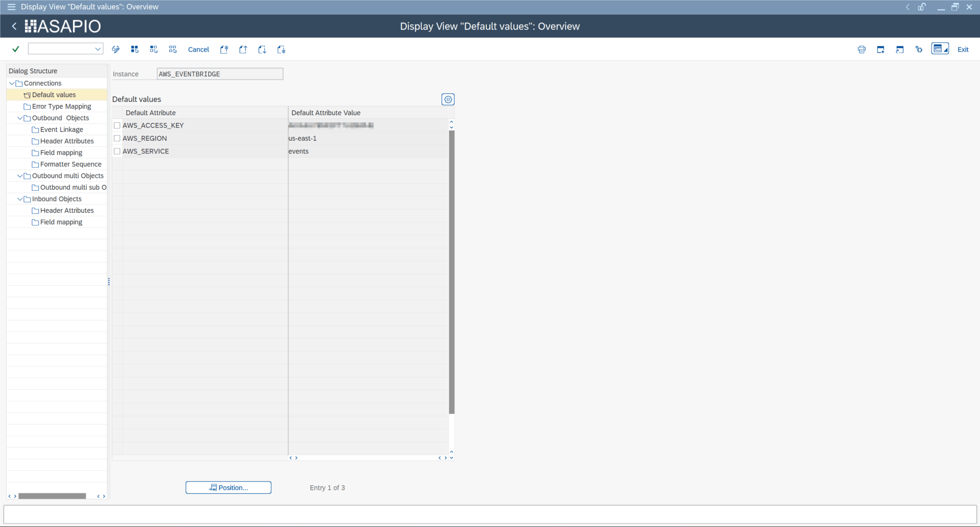980x527 pixels.
Task: Click the unlock padlock icon
Action: click(x=922, y=7)
